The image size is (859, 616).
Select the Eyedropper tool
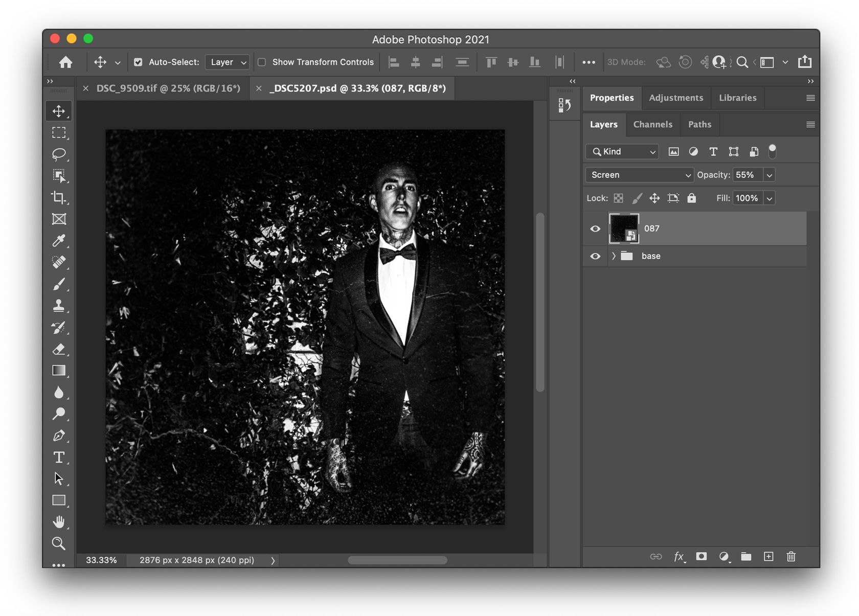coord(59,241)
